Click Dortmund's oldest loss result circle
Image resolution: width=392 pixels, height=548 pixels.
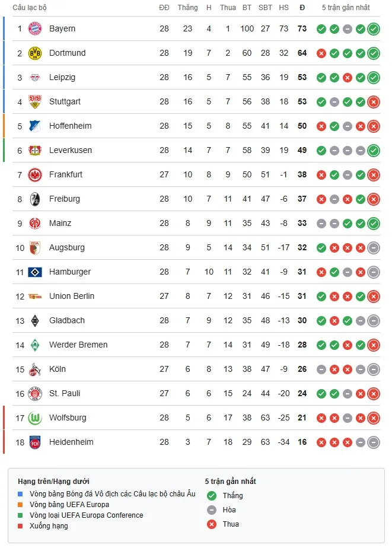322,53
